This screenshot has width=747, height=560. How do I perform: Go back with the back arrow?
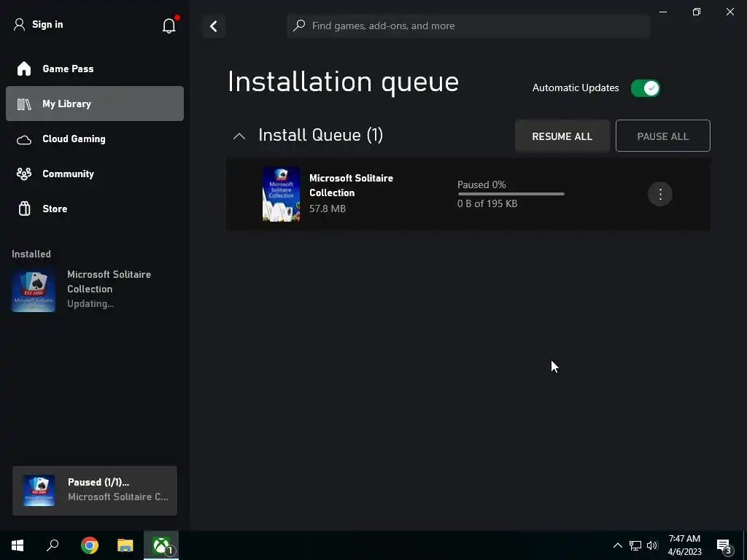(x=214, y=26)
